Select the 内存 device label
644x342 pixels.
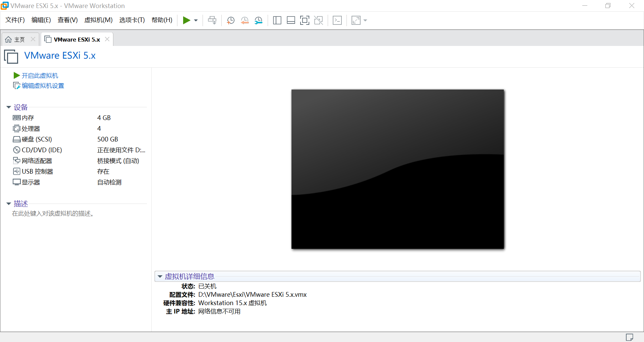click(28, 118)
